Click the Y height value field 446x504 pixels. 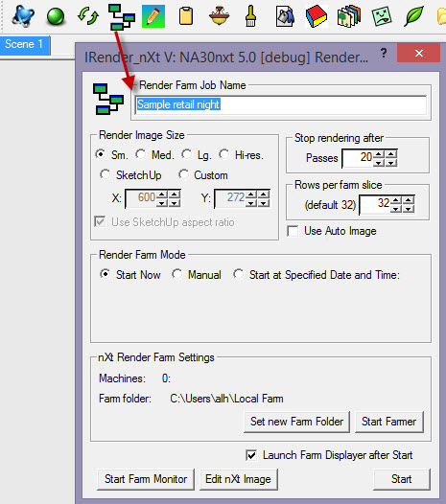coord(230,198)
